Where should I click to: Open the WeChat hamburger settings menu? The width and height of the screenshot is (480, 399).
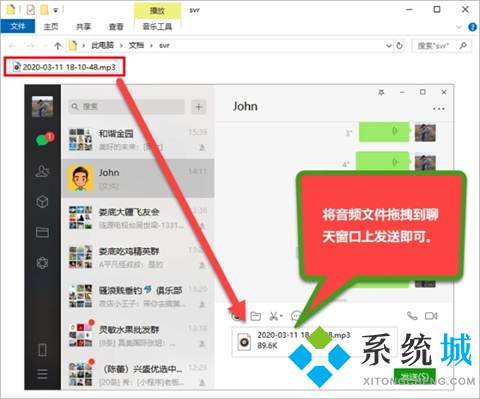(x=42, y=374)
